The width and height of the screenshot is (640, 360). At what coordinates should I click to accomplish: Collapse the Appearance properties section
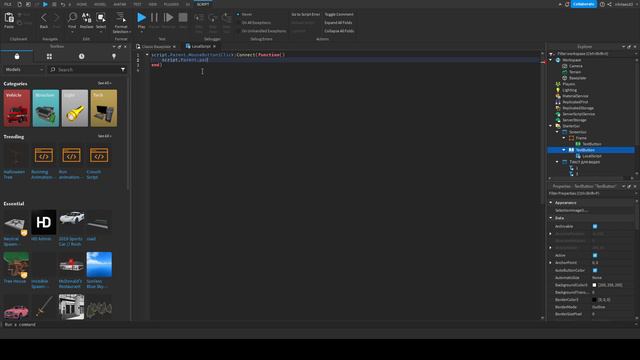[x=551, y=203]
